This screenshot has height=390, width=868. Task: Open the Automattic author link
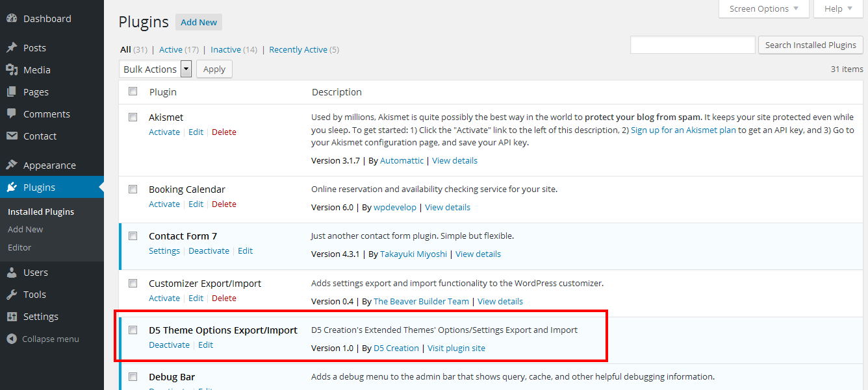[402, 160]
